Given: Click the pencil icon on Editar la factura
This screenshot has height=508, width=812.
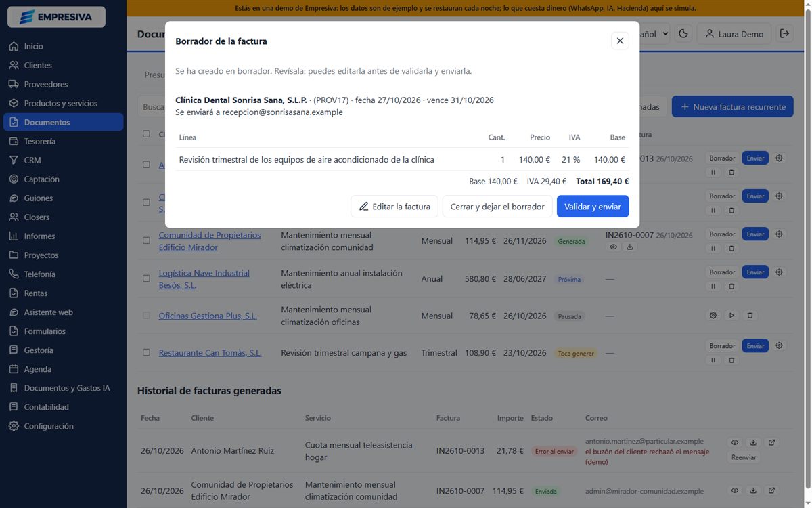Looking at the screenshot, I should pyautogui.click(x=364, y=207).
